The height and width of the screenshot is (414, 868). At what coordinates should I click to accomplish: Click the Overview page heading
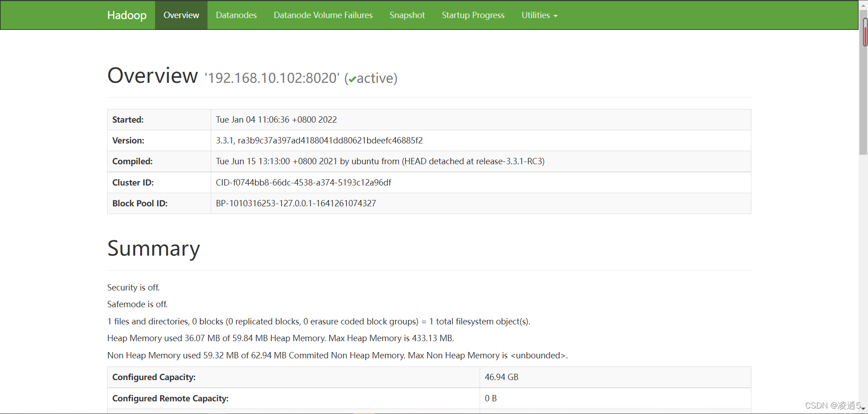click(153, 75)
